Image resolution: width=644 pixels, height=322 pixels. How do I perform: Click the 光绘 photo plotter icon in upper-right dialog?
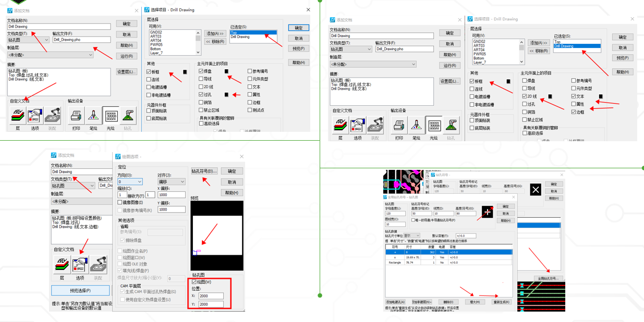433,125
